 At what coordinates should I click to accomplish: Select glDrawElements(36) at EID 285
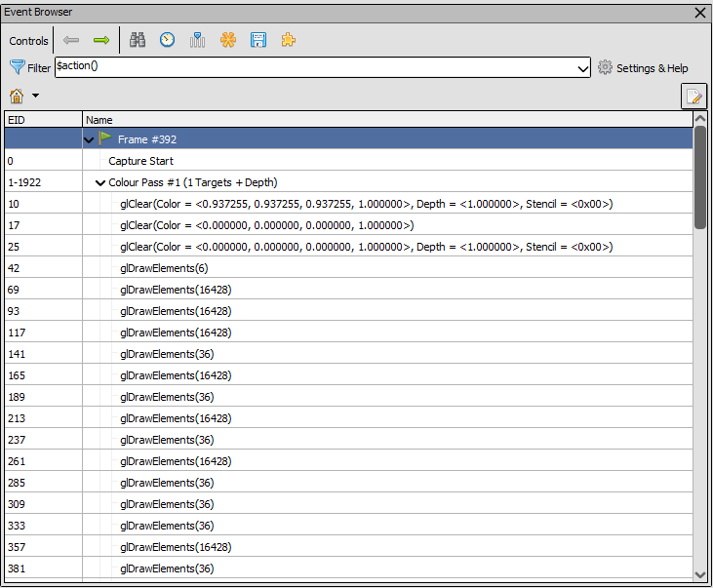click(x=348, y=483)
